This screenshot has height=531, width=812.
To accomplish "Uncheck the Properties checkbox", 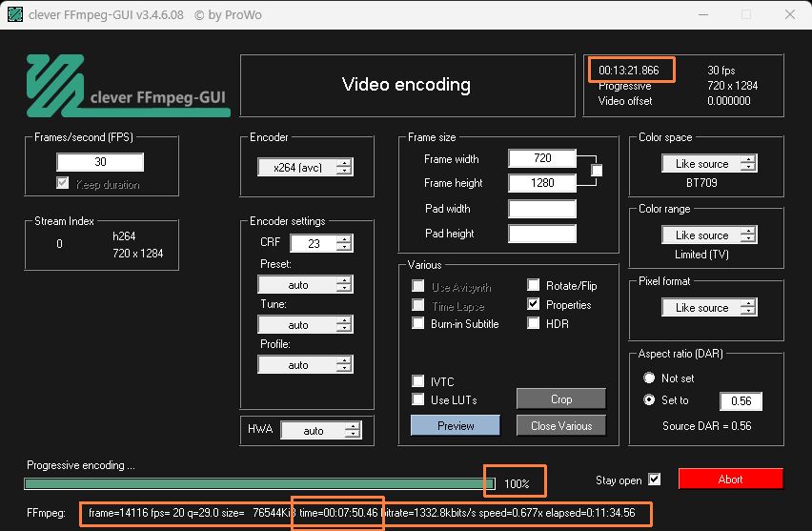I will 534,304.
